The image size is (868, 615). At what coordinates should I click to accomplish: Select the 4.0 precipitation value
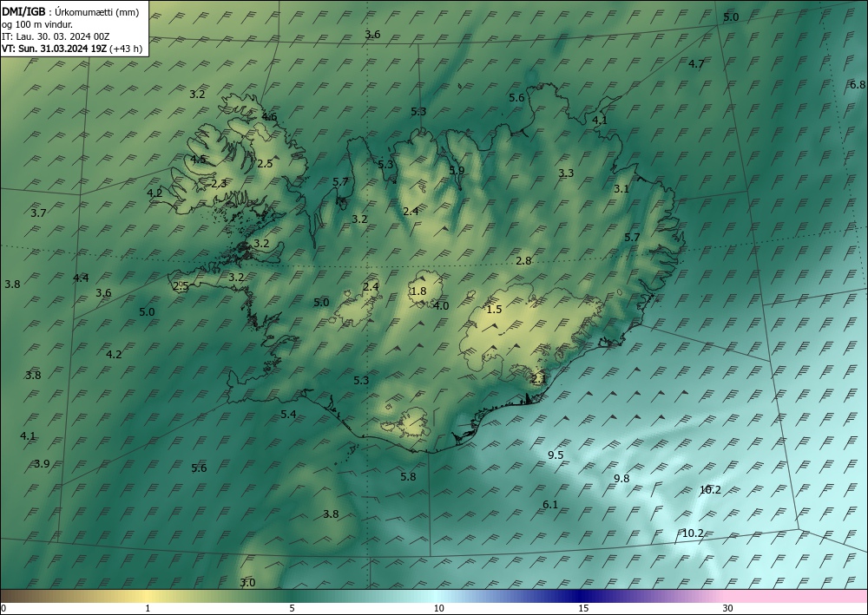[441, 305]
